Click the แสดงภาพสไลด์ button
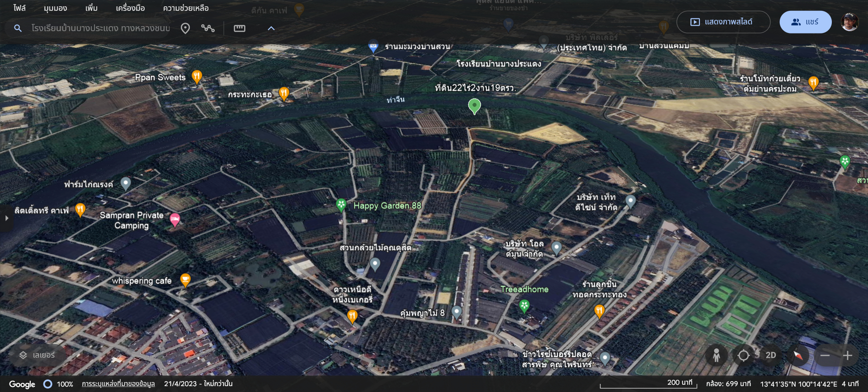This screenshot has height=392, width=868. [x=723, y=22]
